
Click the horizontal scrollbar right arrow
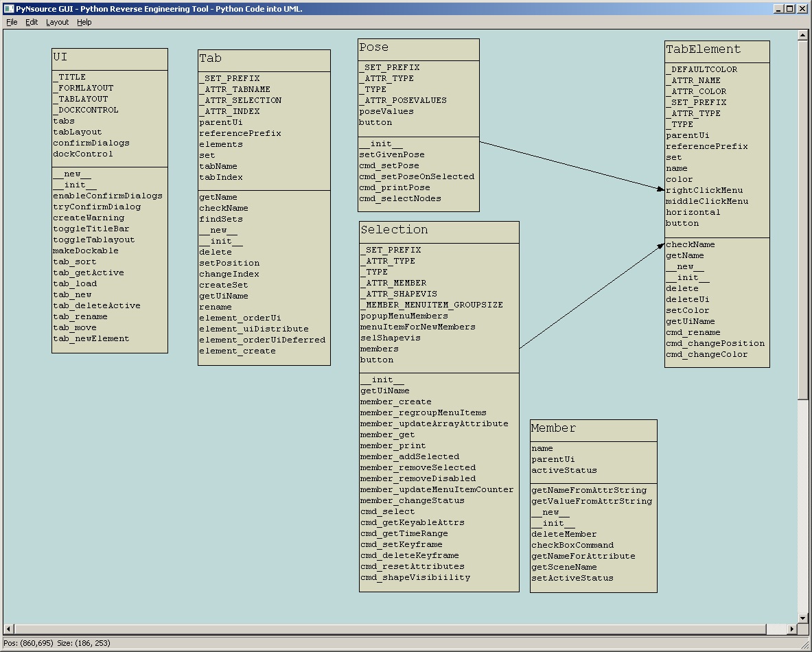(793, 628)
